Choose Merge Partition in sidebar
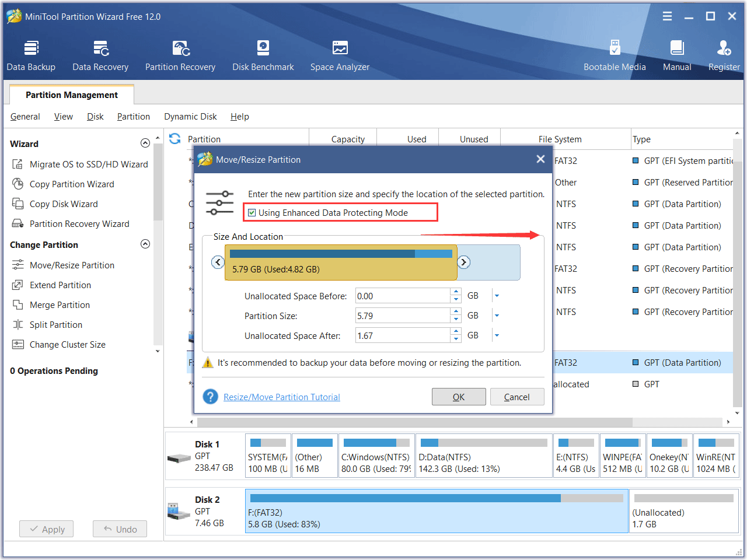 60,305
